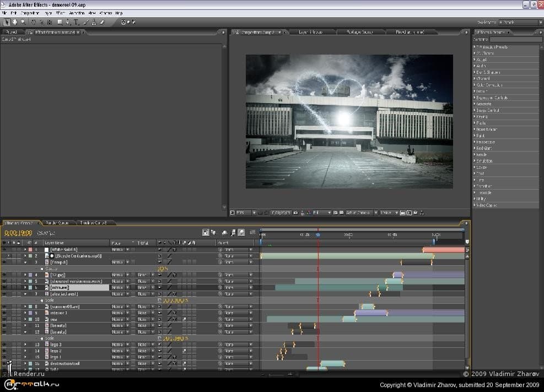Open the Active Camera view selector
544x392 pixels.
coord(358,212)
